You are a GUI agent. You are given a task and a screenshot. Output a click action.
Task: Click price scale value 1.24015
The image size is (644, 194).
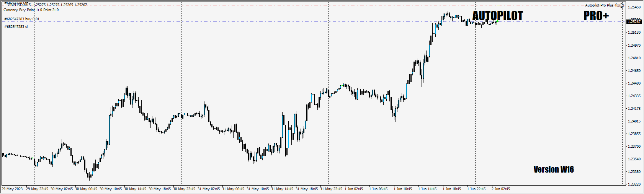pyautogui.click(x=635, y=121)
